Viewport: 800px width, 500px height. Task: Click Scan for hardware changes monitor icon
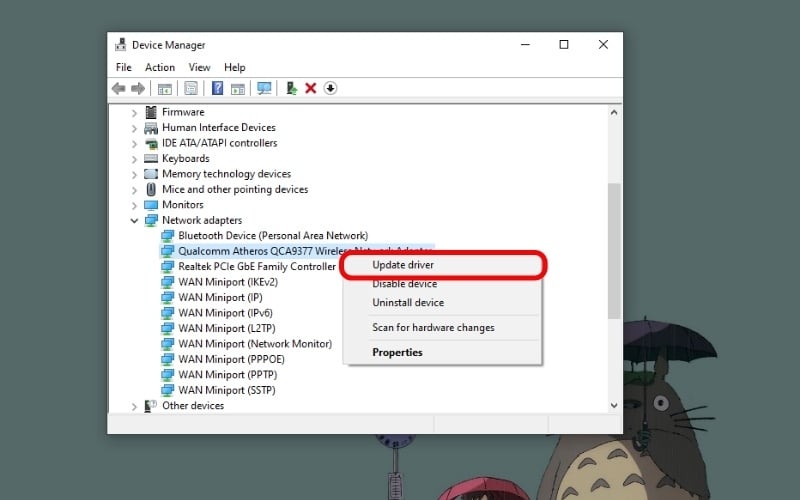click(x=264, y=88)
